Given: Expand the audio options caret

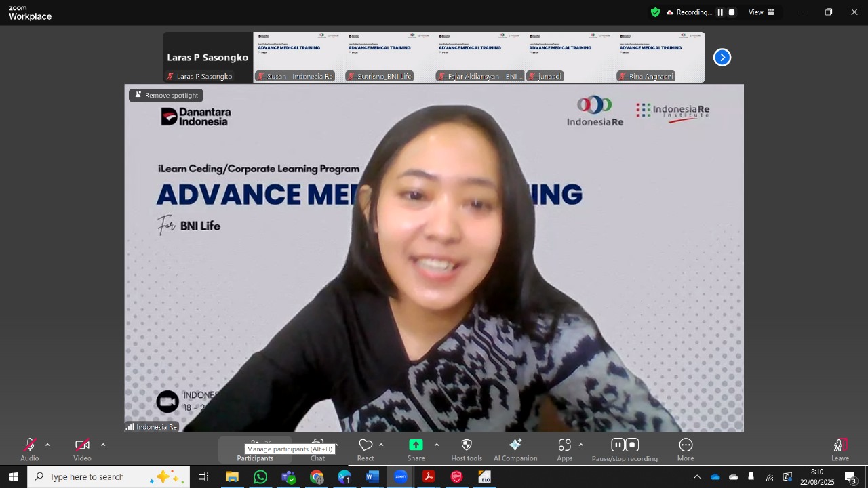Looking at the screenshot, I should [x=47, y=445].
